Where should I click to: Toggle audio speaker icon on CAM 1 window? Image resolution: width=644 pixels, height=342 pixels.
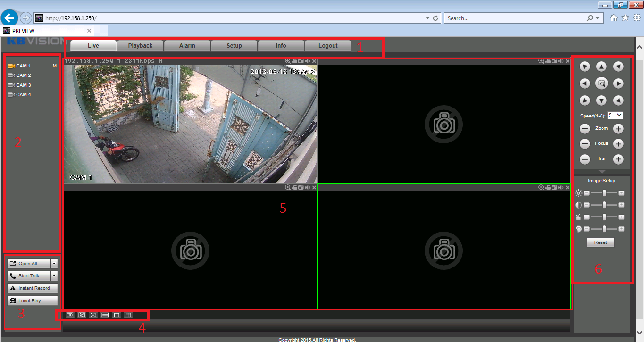(x=308, y=61)
